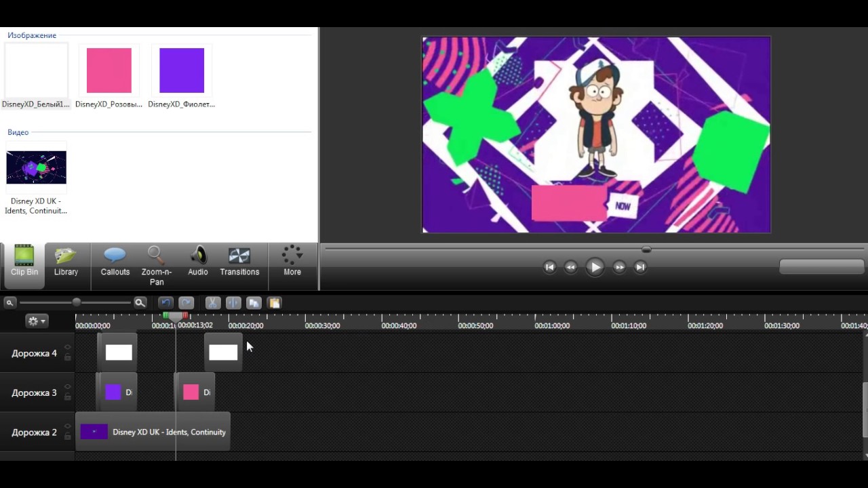Open the Library tab
Screen dimensions: 868x488
[x=66, y=262]
